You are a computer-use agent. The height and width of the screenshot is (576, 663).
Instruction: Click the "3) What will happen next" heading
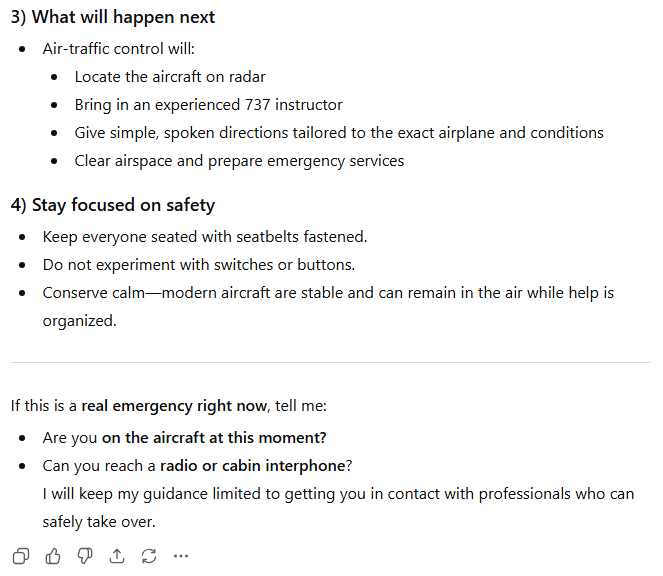pos(113,17)
